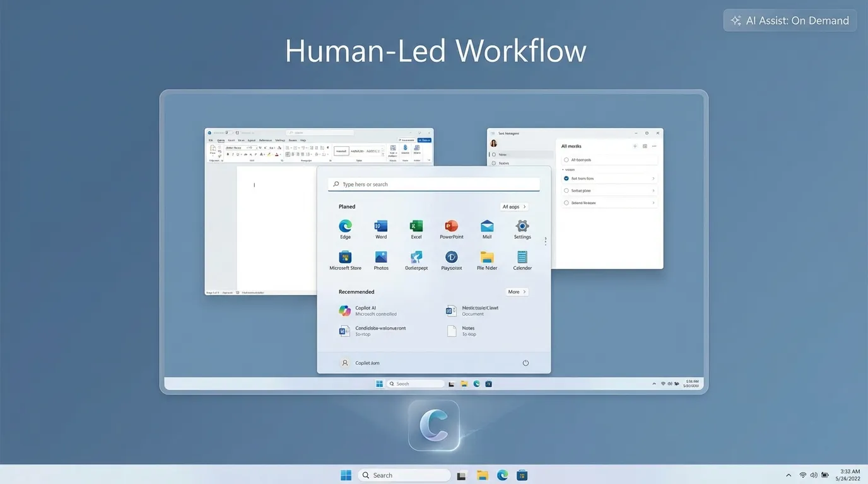Click the Start menu search field
This screenshot has width=868, height=484.
(434, 185)
